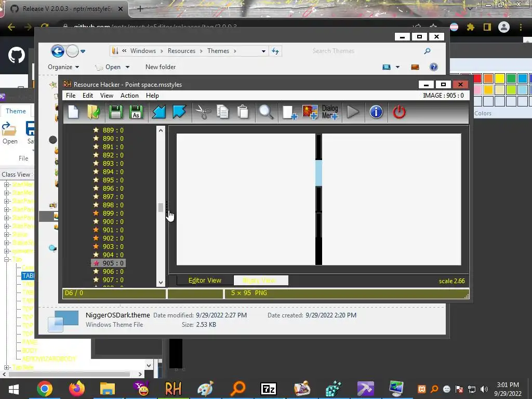Click the Windows breadcrumb in the address bar
The width and height of the screenshot is (532, 399).
coord(143,51)
